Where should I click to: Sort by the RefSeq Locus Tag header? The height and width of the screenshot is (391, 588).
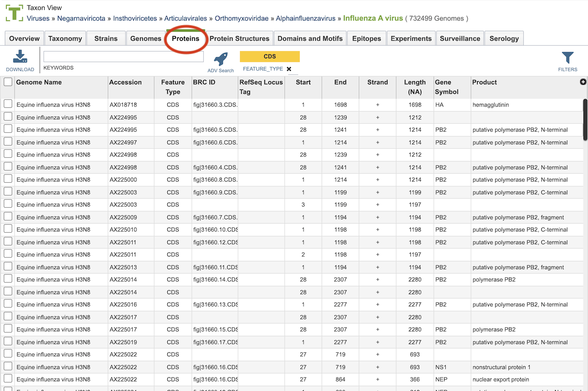261,87
